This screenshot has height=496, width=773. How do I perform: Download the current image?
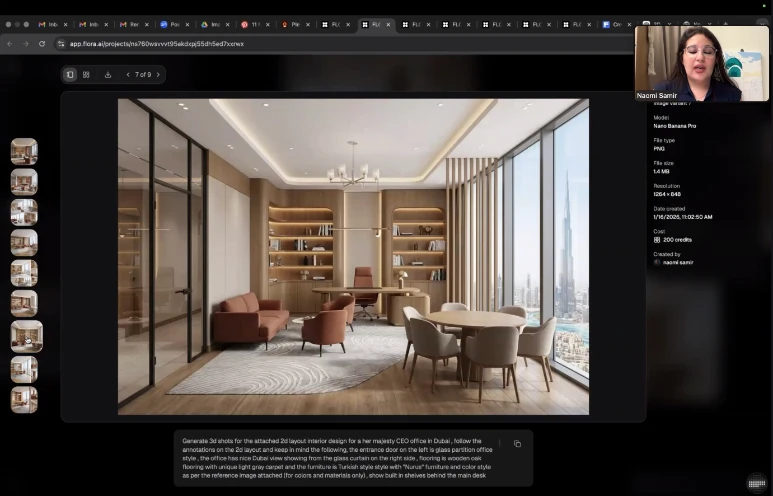pos(108,74)
